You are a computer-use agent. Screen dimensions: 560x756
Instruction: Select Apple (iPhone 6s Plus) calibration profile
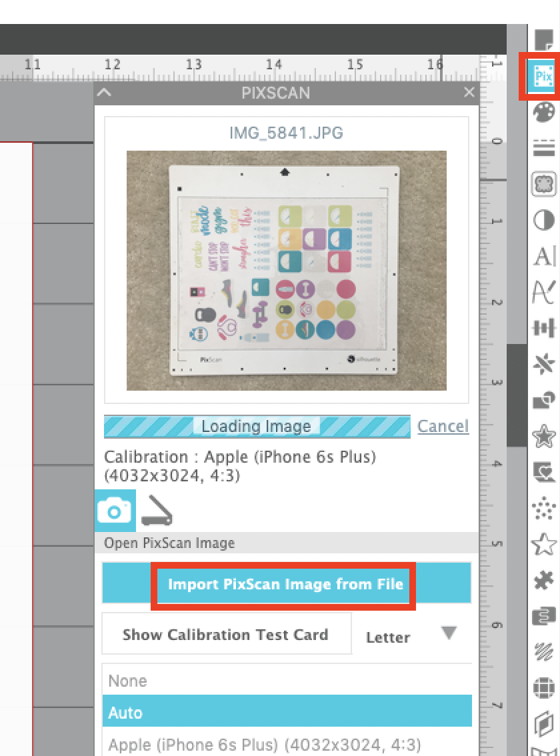point(287,743)
